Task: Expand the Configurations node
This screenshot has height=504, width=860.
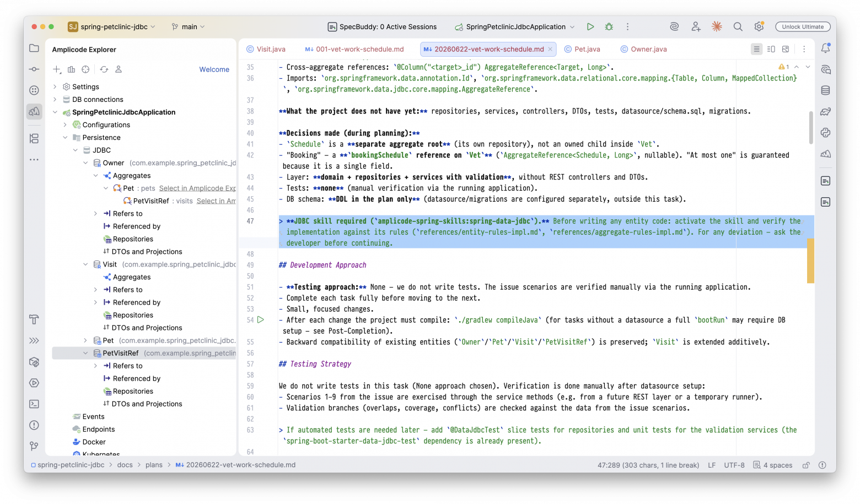Action: (x=65, y=124)
